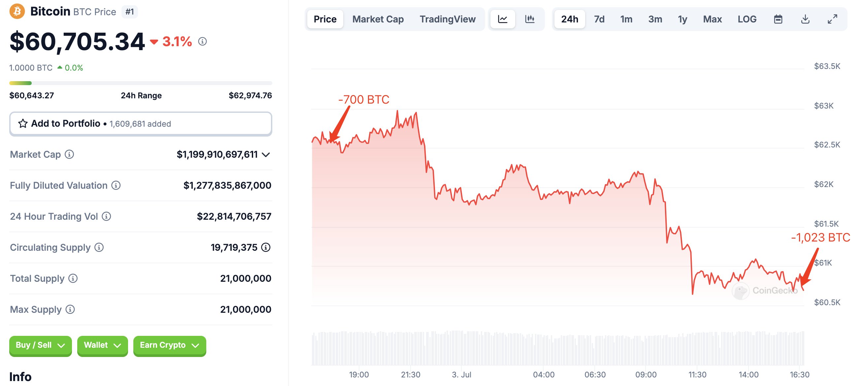Open the Buy / Sell dropdown
The image size is (868, 386).
click(x=41, y=345)
